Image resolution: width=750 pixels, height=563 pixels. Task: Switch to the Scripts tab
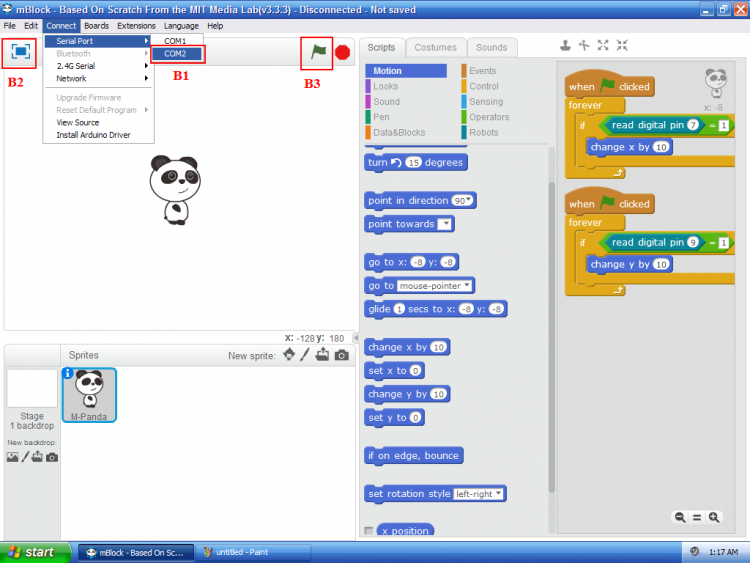coord(381,47)
